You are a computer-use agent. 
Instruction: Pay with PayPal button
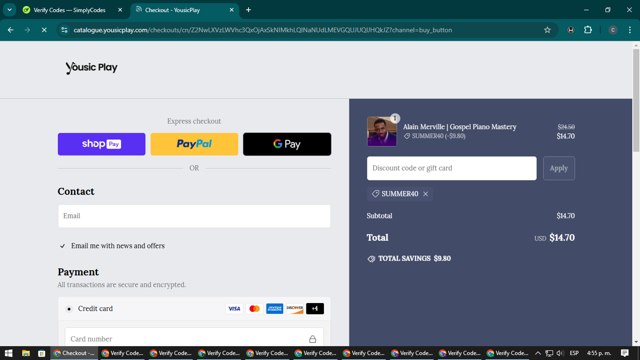(x=194, y=144)
